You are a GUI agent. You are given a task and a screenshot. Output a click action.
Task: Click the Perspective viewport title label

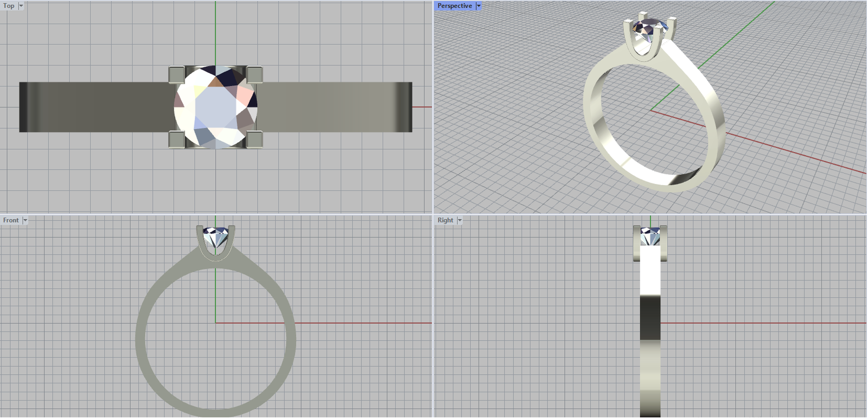(x=454, y=6)
